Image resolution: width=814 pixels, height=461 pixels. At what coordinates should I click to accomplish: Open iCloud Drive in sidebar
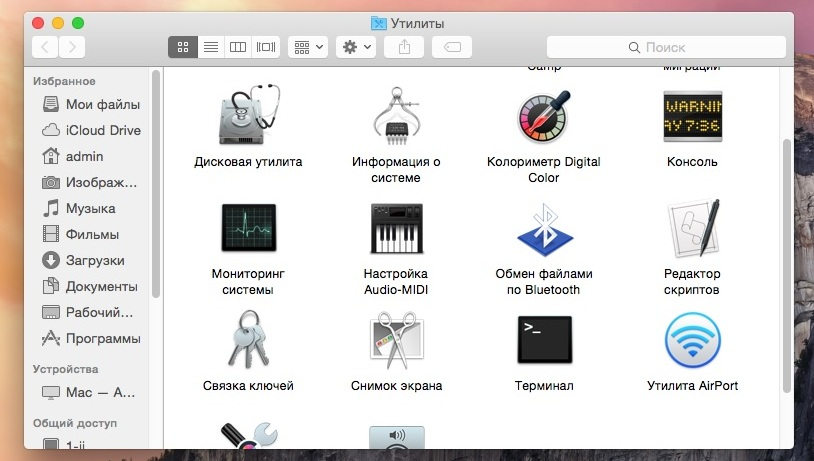coord(91,130)
